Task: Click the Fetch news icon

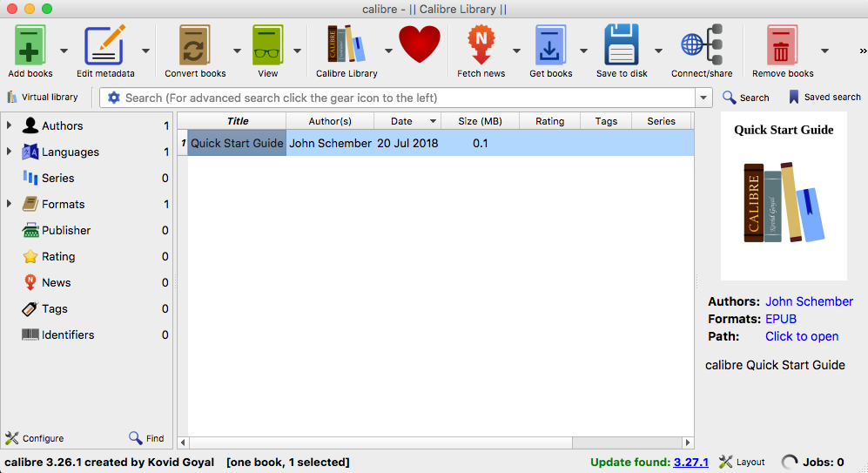Action: [x=481, y=44]
